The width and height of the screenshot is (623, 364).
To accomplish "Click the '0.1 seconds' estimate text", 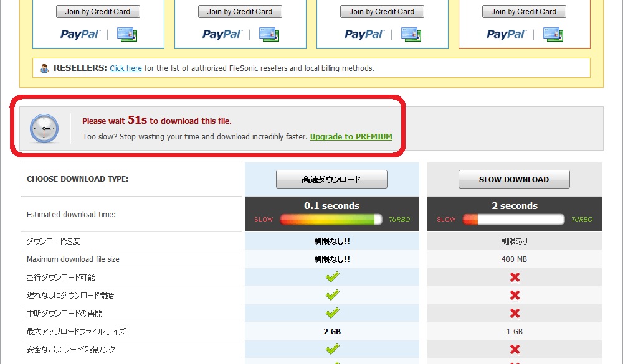I will click(x=332, y=205).
